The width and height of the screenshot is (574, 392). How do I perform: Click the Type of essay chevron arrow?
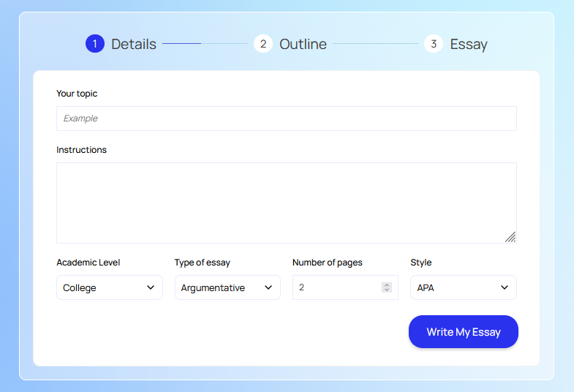(x=268, y=287)
